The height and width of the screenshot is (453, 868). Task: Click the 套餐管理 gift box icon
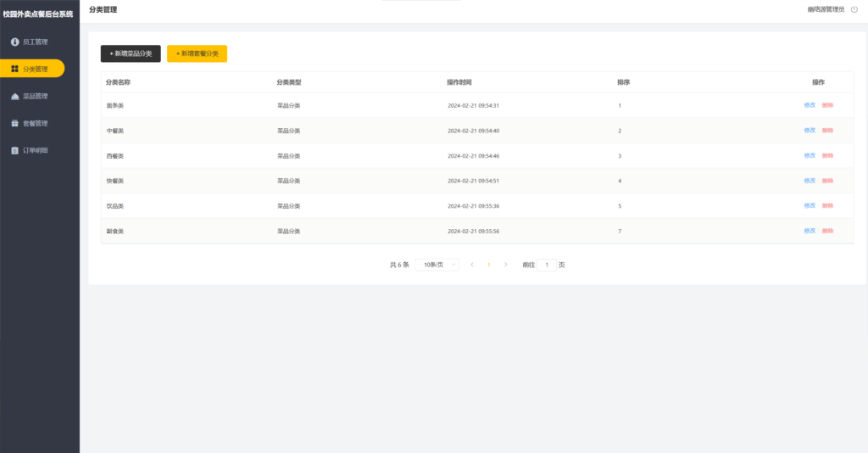tap(14, 123)
